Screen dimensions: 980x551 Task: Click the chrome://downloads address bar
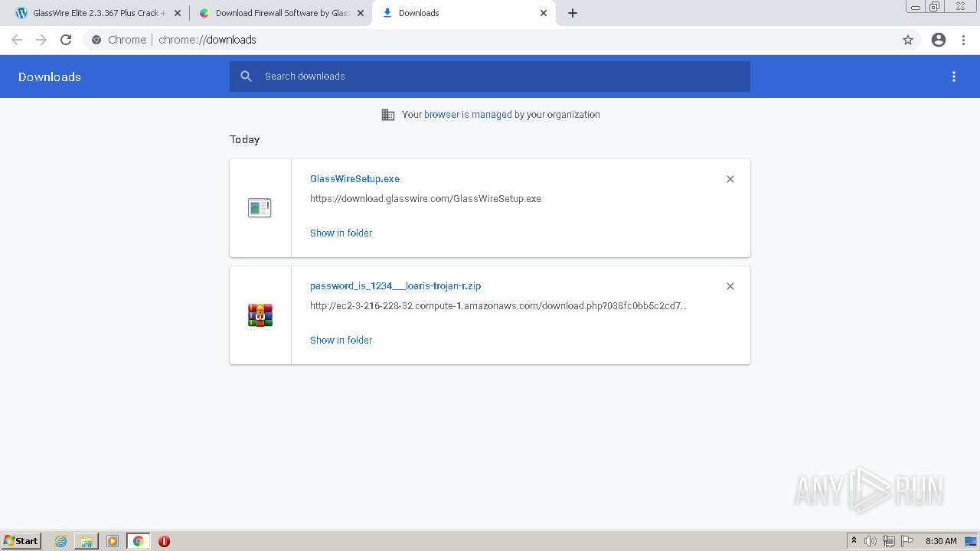[490, 40]
